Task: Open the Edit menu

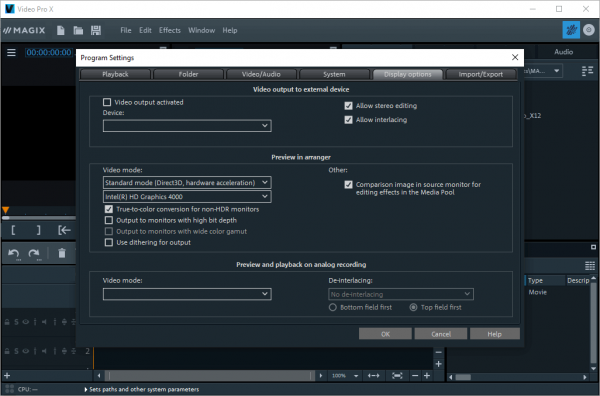Action: pos(145,30)
